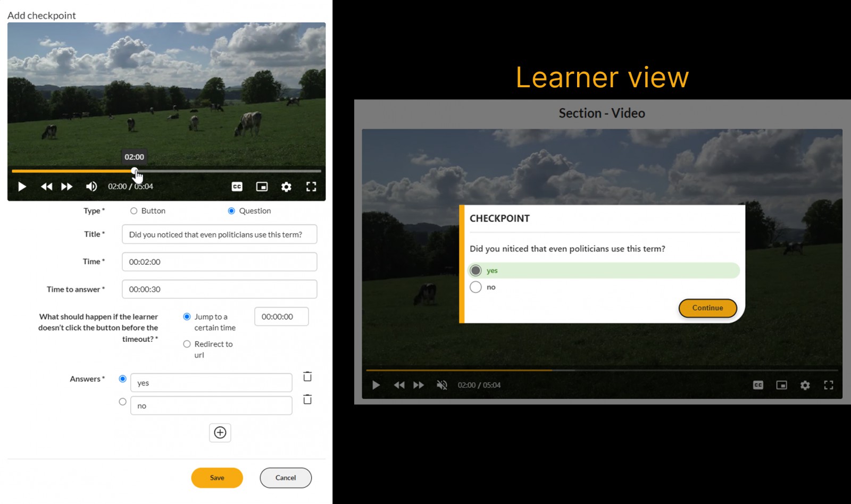The image size is (851, 504).
Task: Unmute the learner view video
Action: tap(442, 385)
